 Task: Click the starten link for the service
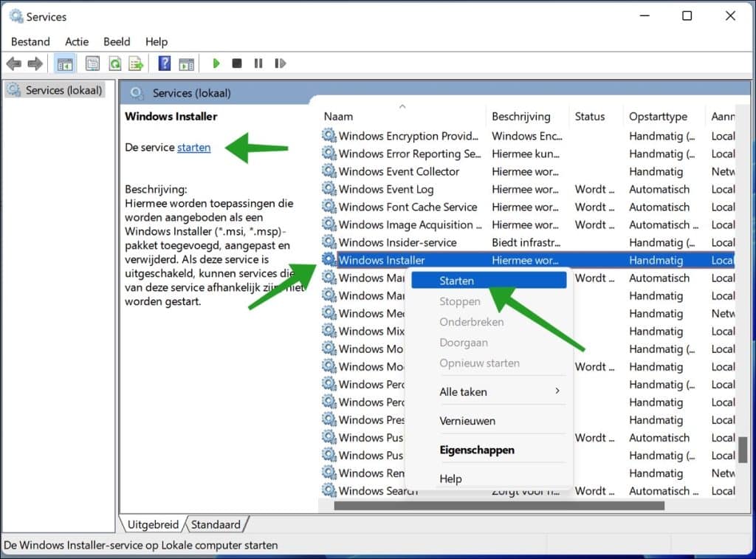(x=193, y=148)
